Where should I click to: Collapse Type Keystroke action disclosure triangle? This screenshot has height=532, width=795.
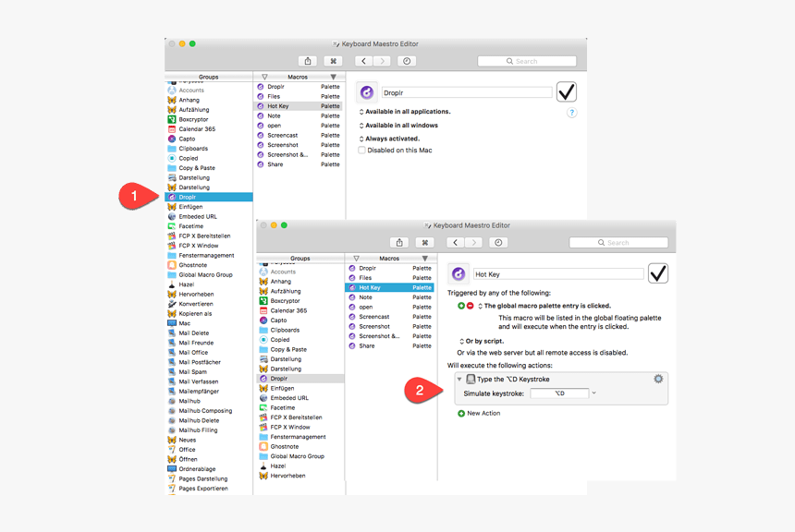pos(459,379)
